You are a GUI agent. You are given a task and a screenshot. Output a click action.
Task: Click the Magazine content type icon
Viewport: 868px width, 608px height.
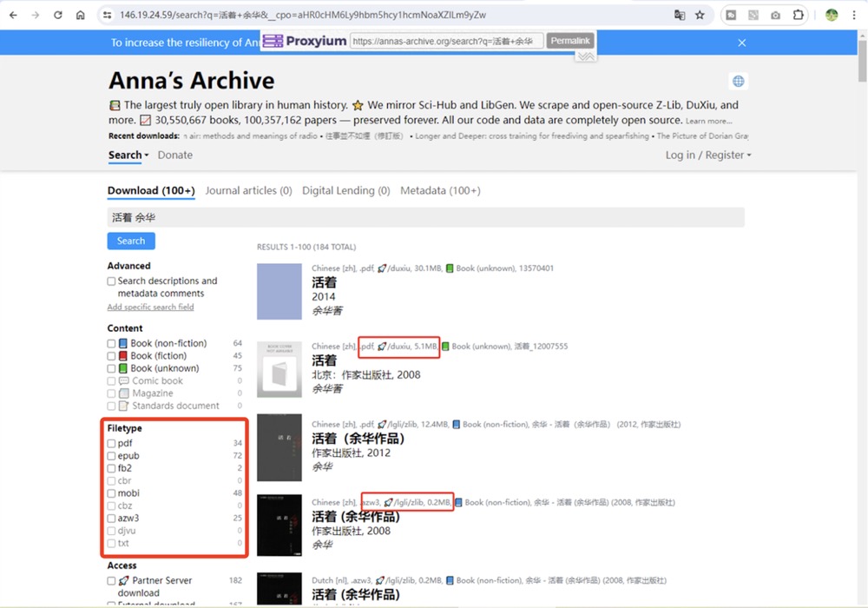[x=124, y=393]
